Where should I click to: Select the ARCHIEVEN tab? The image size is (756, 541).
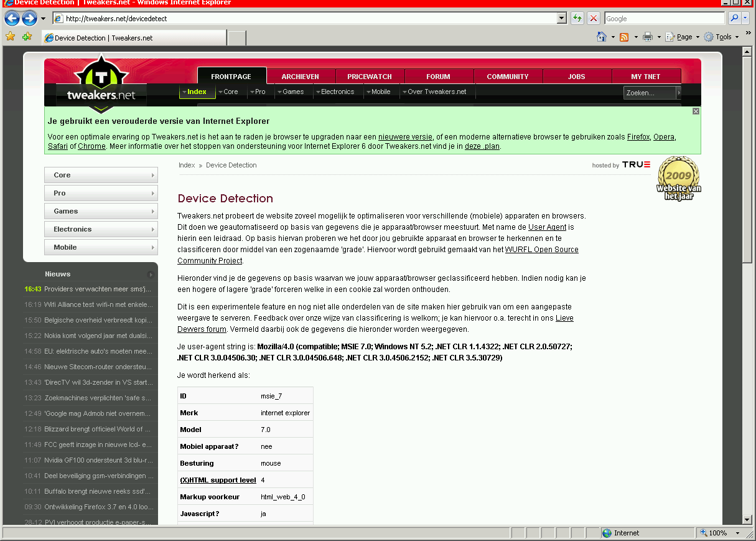(x=301, y=77)
